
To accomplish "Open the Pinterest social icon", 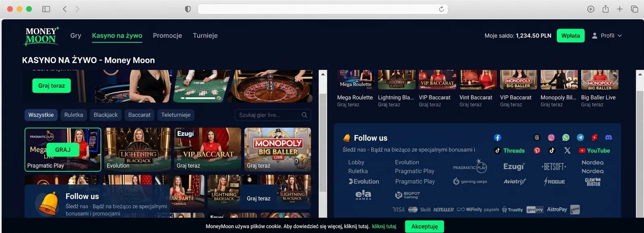I will point(537,151).
